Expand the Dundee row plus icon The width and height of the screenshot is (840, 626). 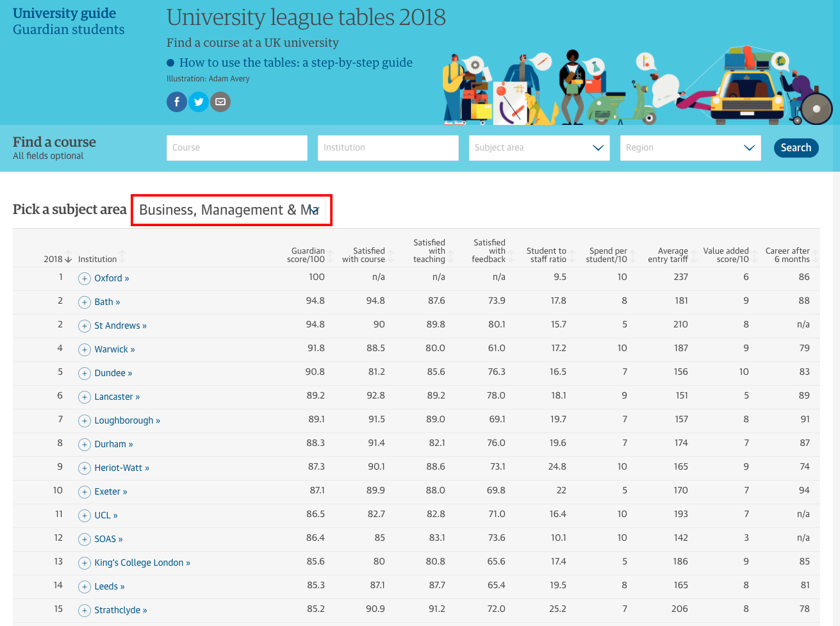85,374
